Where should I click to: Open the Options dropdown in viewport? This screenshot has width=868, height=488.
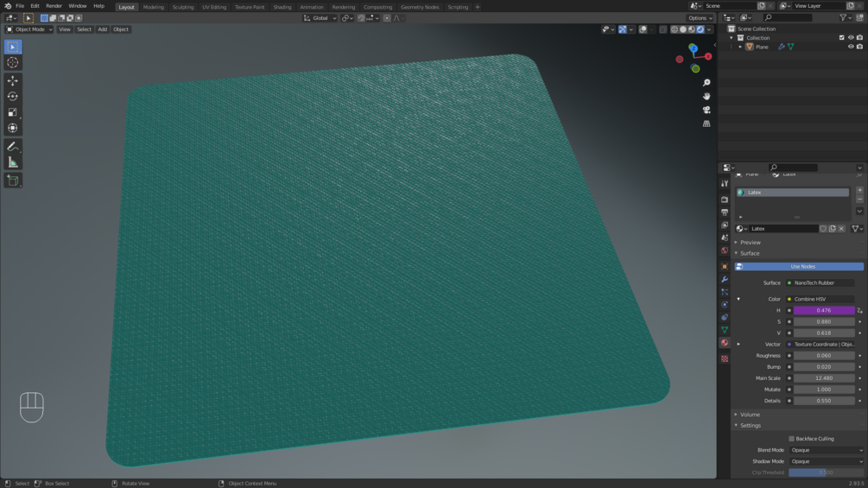(x=700, y=18)
